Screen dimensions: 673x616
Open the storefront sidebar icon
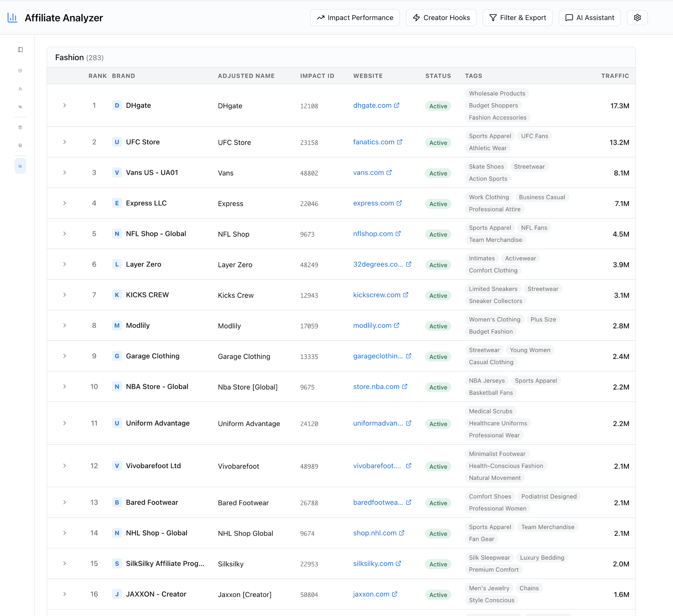[x=20, y=146]
